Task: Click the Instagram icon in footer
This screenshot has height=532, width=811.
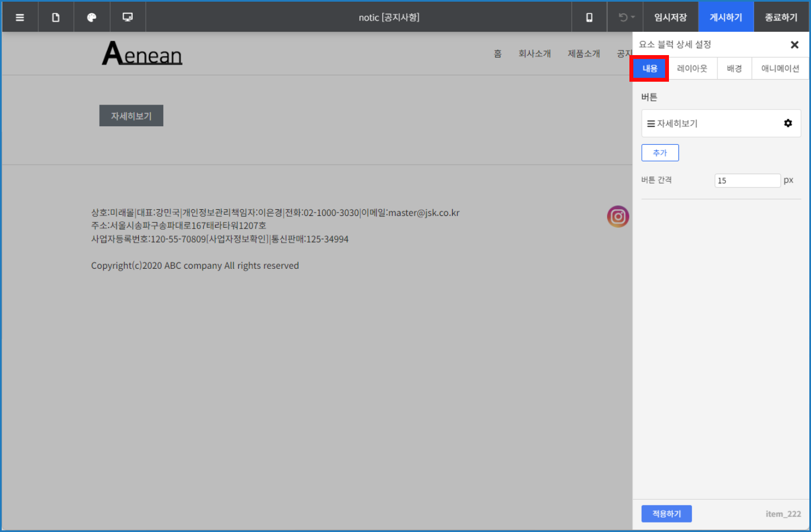Action: tap(618, 216)
